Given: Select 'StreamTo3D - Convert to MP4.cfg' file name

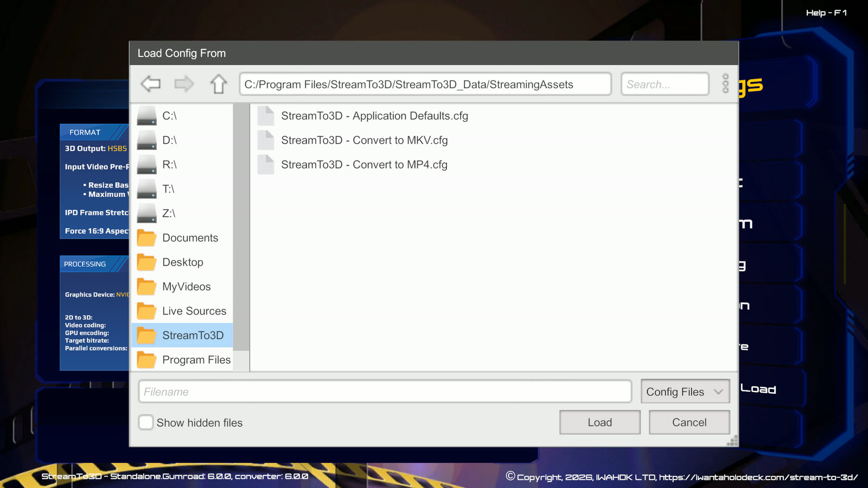Looking at the screenshot, I should pos(365,164).
